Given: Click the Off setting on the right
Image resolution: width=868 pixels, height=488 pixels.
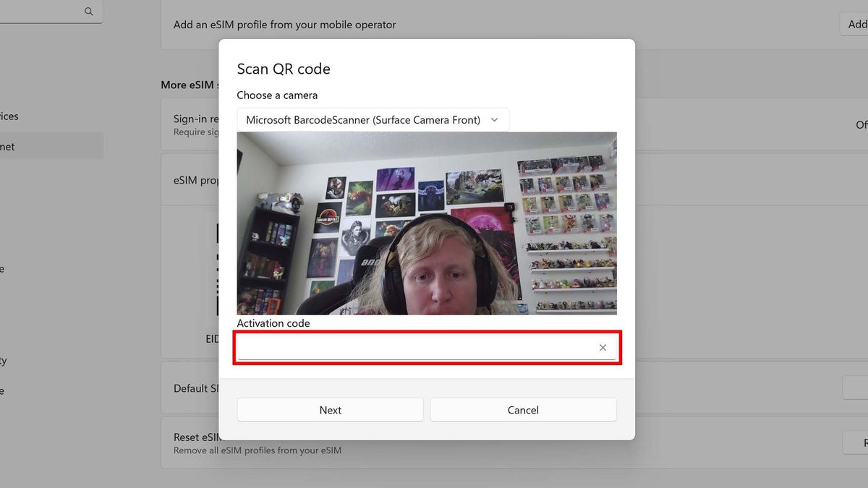Looking at the screenshot, I should tap(861, 124).
